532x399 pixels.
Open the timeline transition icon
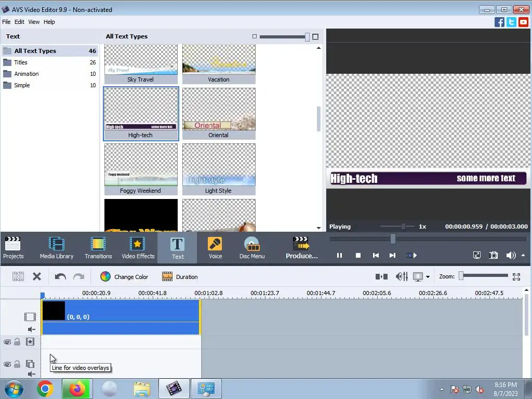click(x=381, y=277)
